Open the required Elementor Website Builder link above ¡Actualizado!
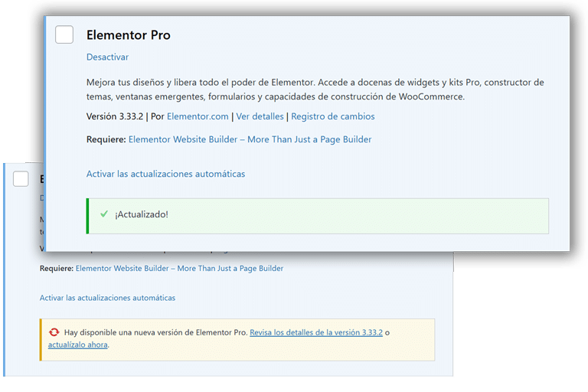Screen dimensions: 588x392 click(x=250, y=139)
